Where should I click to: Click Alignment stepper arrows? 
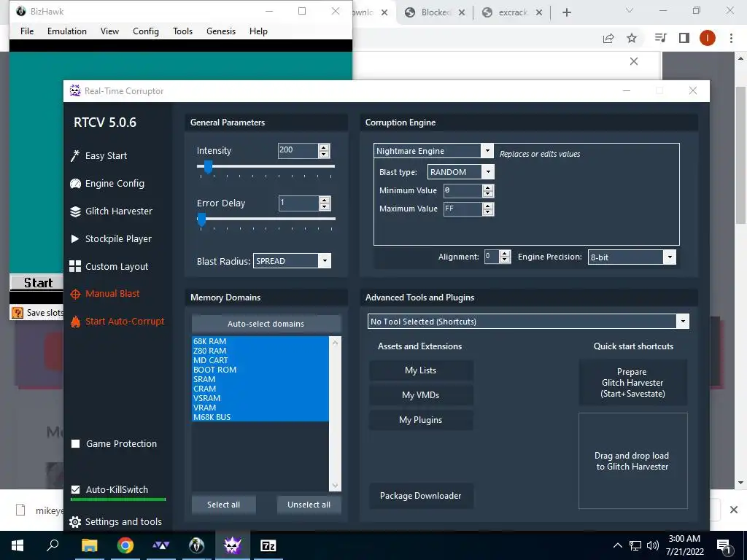pos(505,257)
